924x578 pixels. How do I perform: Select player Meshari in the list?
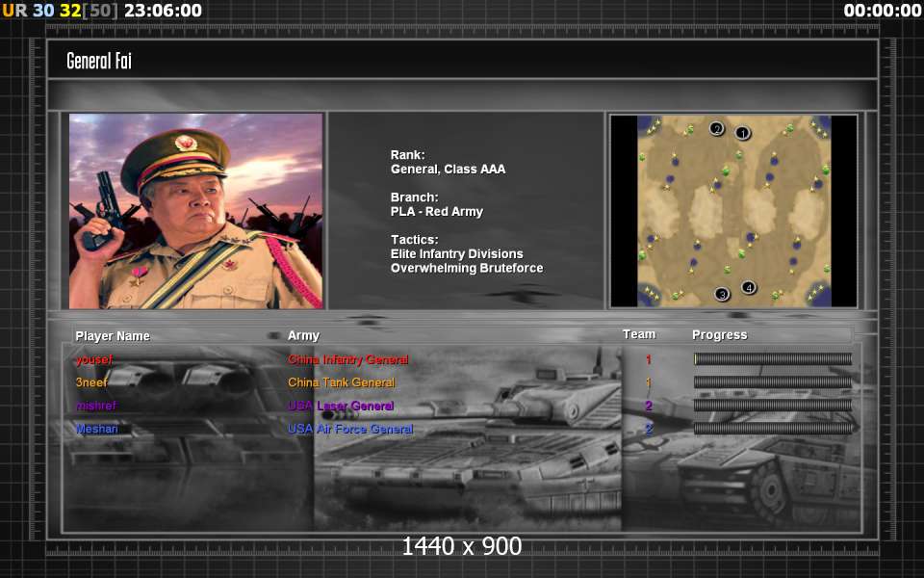point(96,429)
